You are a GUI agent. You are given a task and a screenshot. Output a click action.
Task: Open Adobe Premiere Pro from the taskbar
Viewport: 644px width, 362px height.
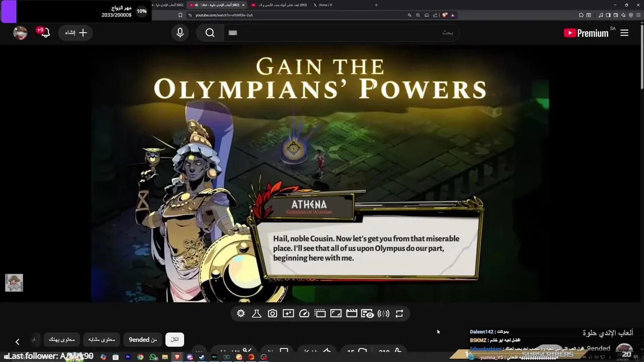coord(128,357)
